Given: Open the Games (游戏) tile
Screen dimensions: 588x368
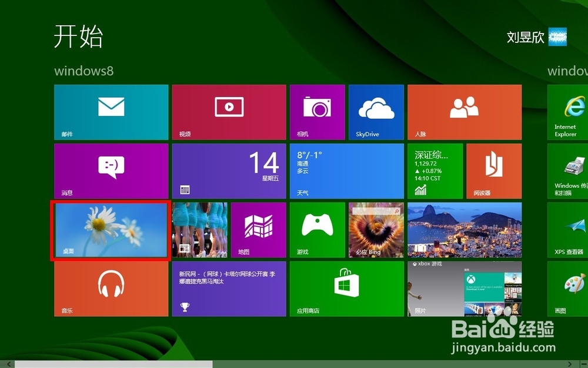Looking at the screenshot, I should click(x=318, y=230).
